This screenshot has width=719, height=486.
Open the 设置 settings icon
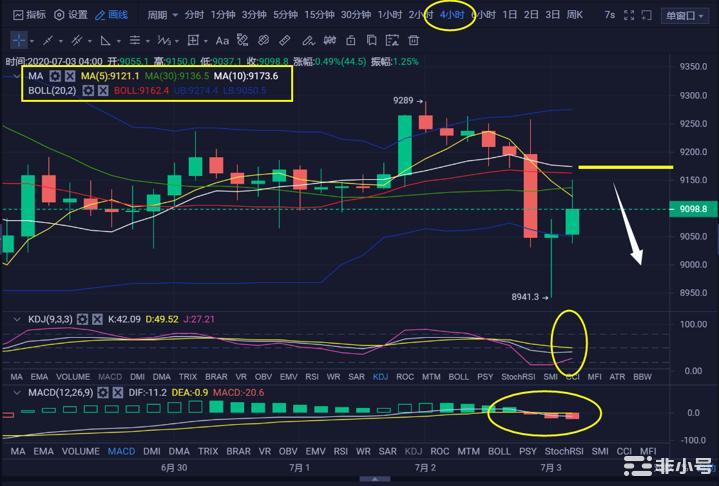[x=71, y=15]
